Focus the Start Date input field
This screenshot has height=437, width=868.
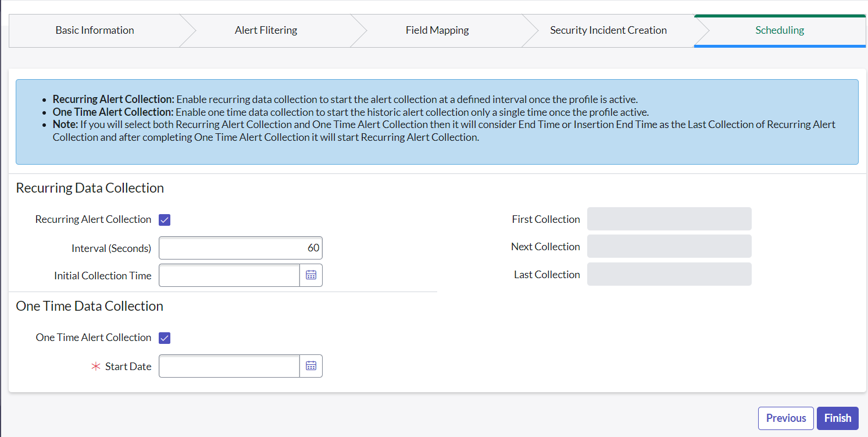coord(229,366)
